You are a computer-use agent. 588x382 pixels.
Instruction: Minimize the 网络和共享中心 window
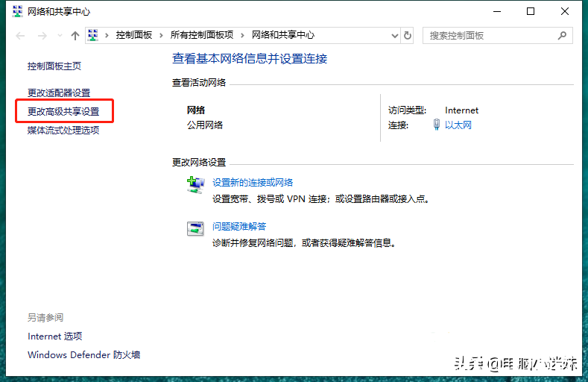[x=497, y=12]
